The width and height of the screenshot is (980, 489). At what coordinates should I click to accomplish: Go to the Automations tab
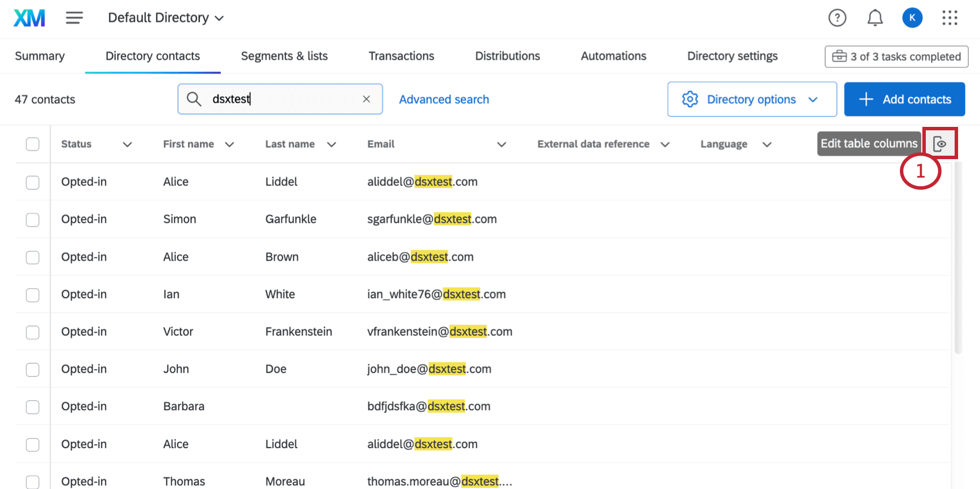coord(613,56)
